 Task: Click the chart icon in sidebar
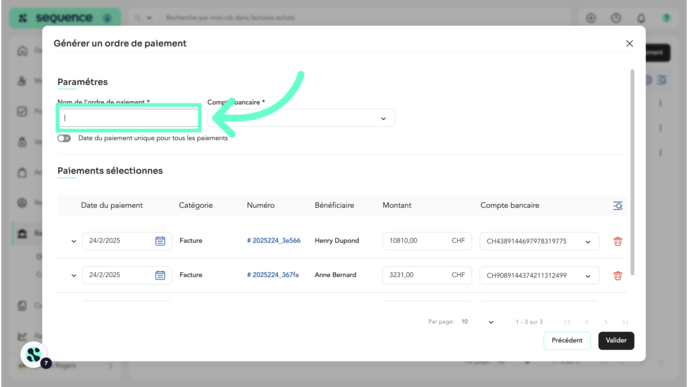22,336
